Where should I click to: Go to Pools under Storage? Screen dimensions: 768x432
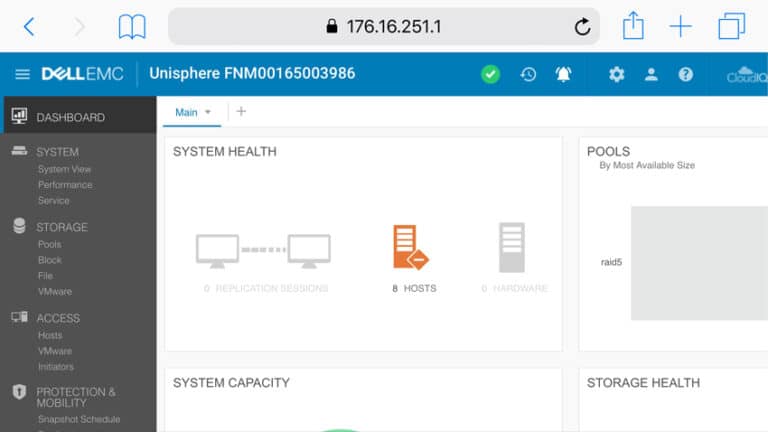pyautogui.click(x=49, y=244)
